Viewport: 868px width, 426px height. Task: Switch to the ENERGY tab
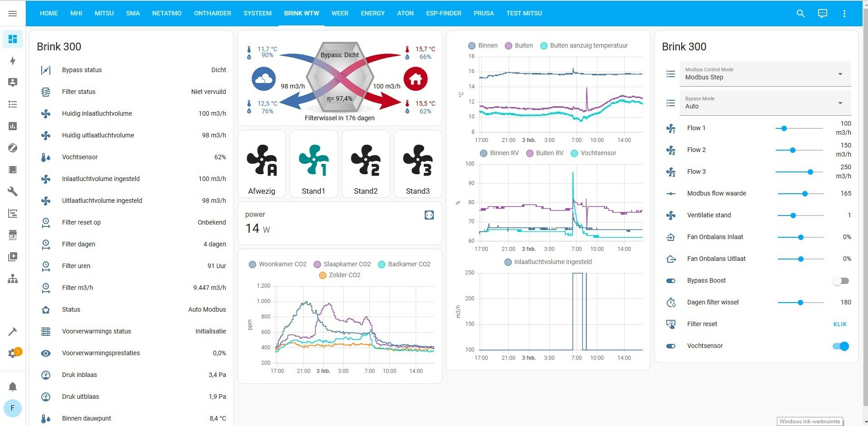(373, 13)
